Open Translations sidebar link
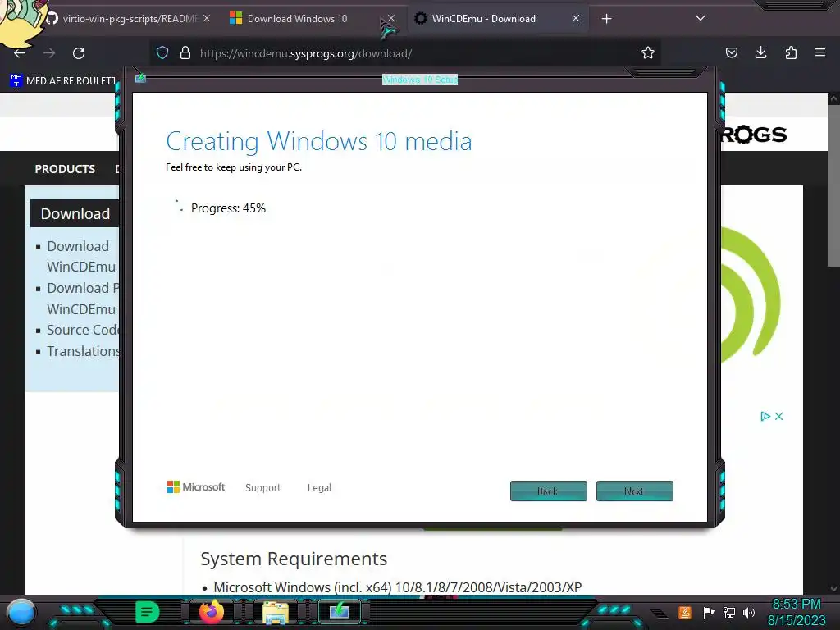 click(83, 351)
